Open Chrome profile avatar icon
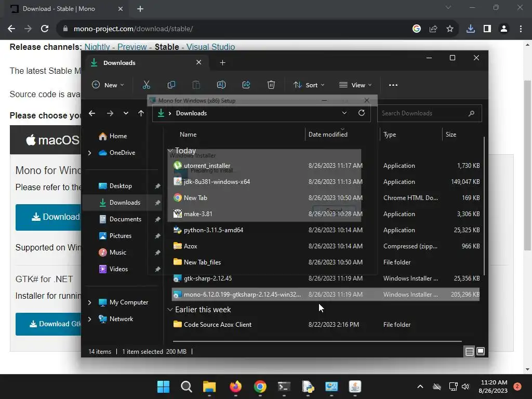This screenshot has height=399, width=532. click(x=504, y=29)
